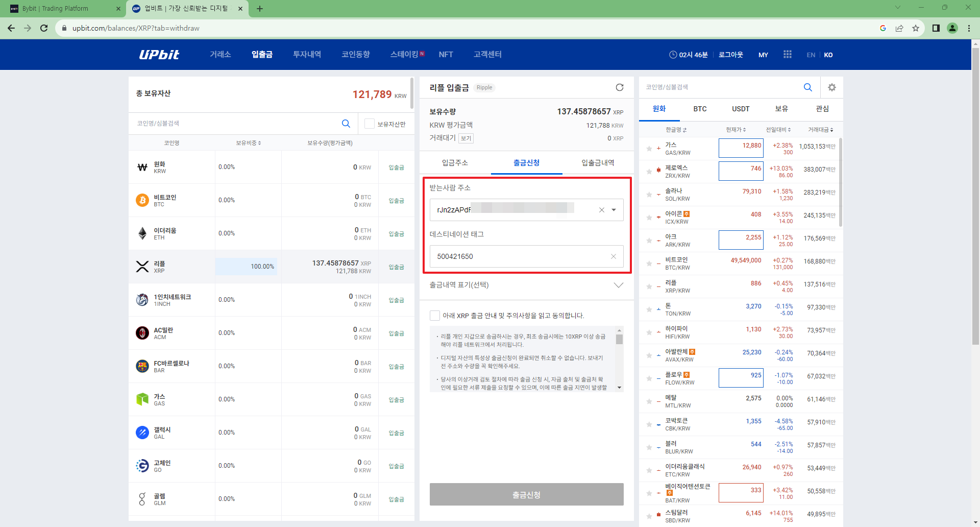Clear the recipient address X icon
Screen dimensions: 980x527
click(601, 210)
